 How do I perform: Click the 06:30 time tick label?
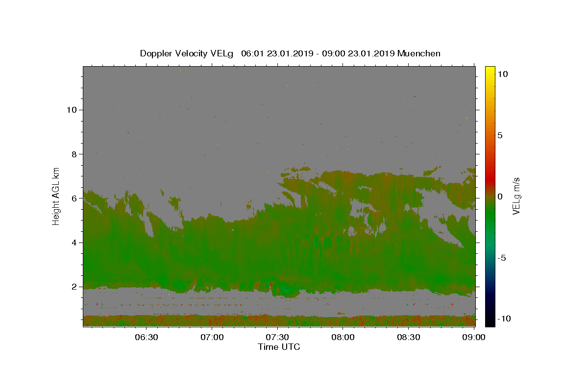[x=146, y=337]
